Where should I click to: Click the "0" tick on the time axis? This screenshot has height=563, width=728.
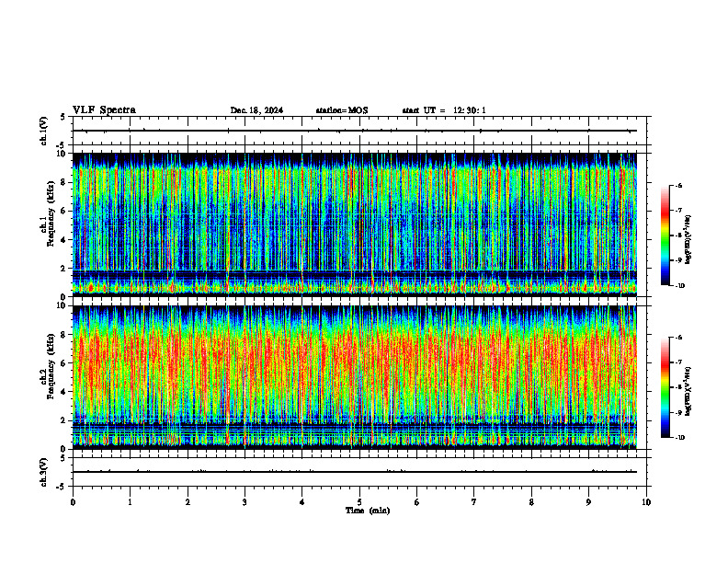[x=73, y=502]
